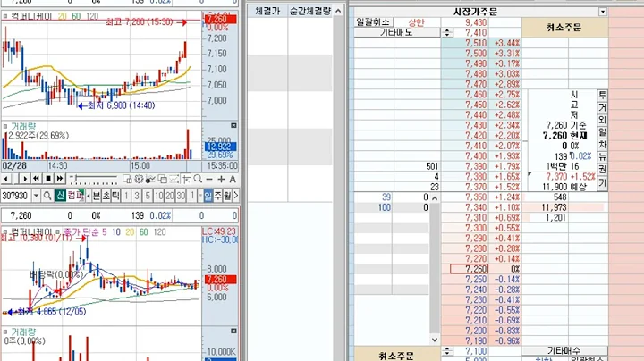The width and height of the screenshot is (644, 361).
Task: Select the 20 interval button
Action: click(170, 196)
